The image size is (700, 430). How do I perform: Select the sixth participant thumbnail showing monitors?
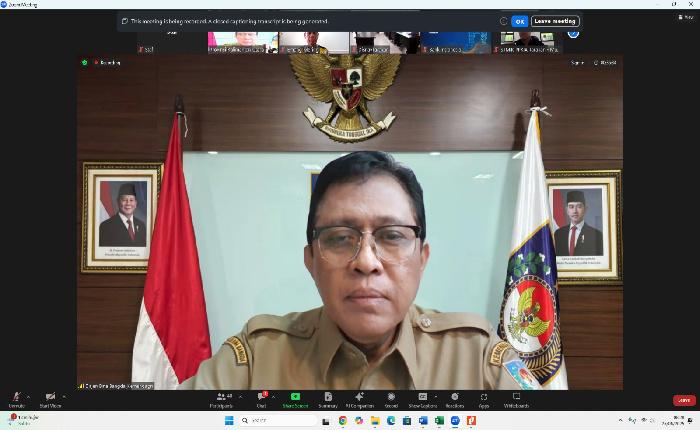click(x=527, y=42)
